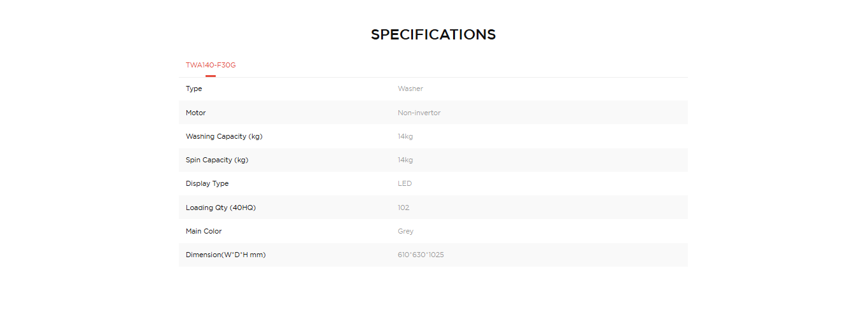Viewport: 868px width, 324px height.
Task: Click the Main Color label
Action: (x=204, y=231)
